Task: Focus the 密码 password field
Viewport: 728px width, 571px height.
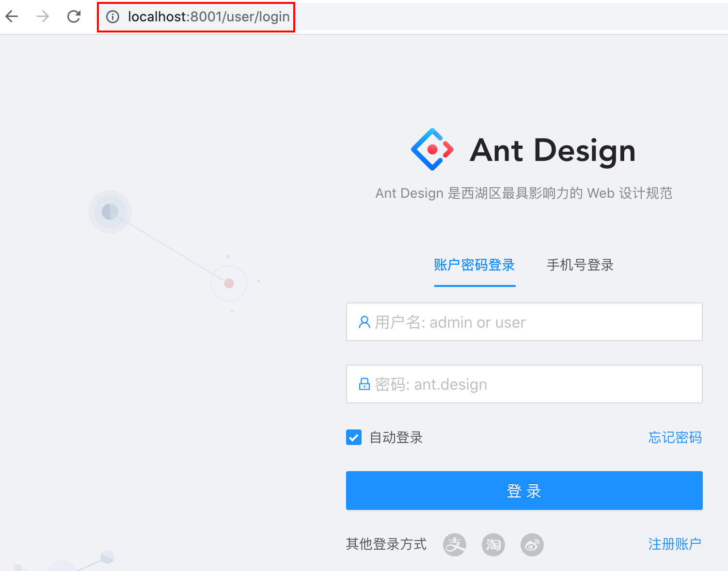Action: click(524, 384)
